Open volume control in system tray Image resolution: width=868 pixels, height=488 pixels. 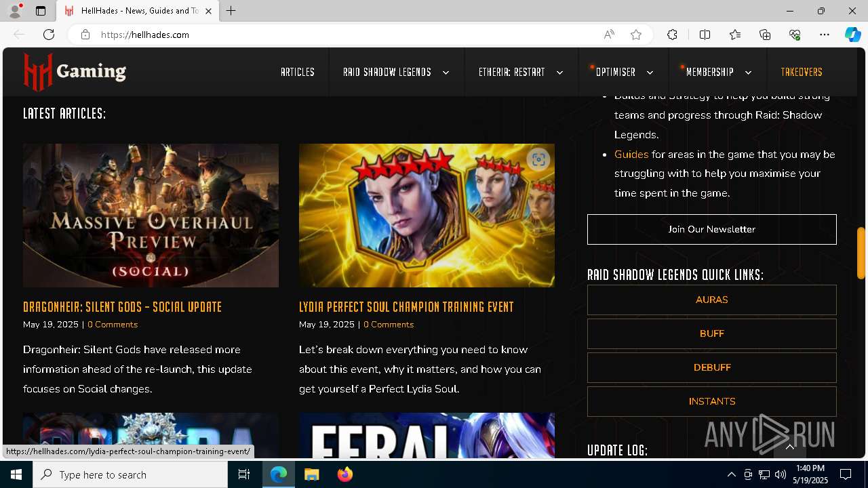point(780,474)
